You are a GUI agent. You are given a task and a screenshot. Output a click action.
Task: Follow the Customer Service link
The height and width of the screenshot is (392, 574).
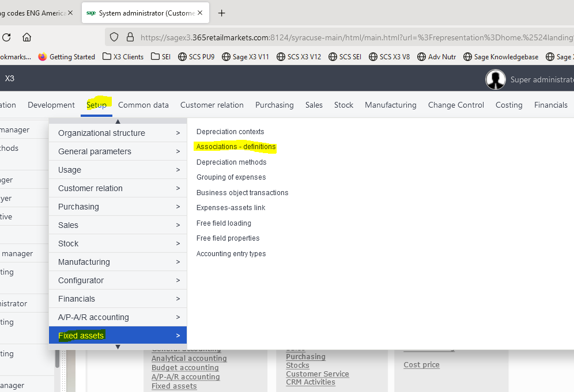click(x=317, y=374)
